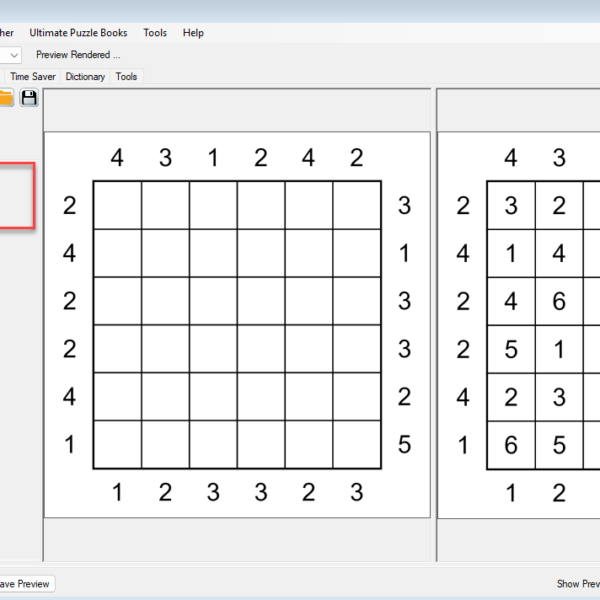Select the Tools tab beside Dictionary
Image resolution: width=600 pixels, height=600 pixels.
(x=126, y=76)
